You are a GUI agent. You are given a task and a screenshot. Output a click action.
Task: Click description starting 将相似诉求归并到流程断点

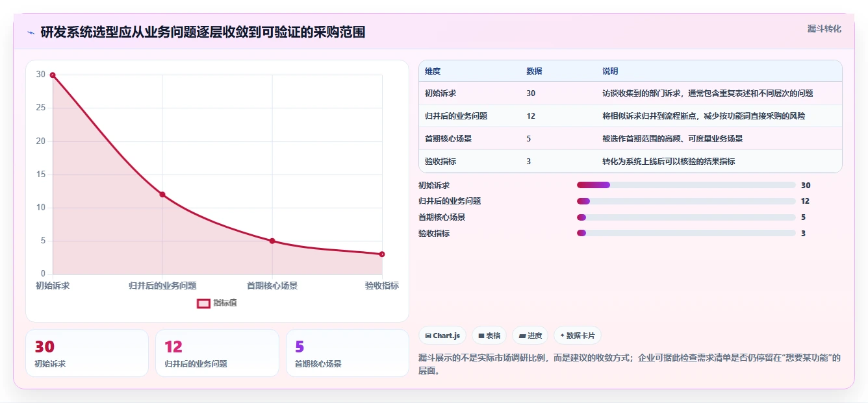tap(704, 116)
